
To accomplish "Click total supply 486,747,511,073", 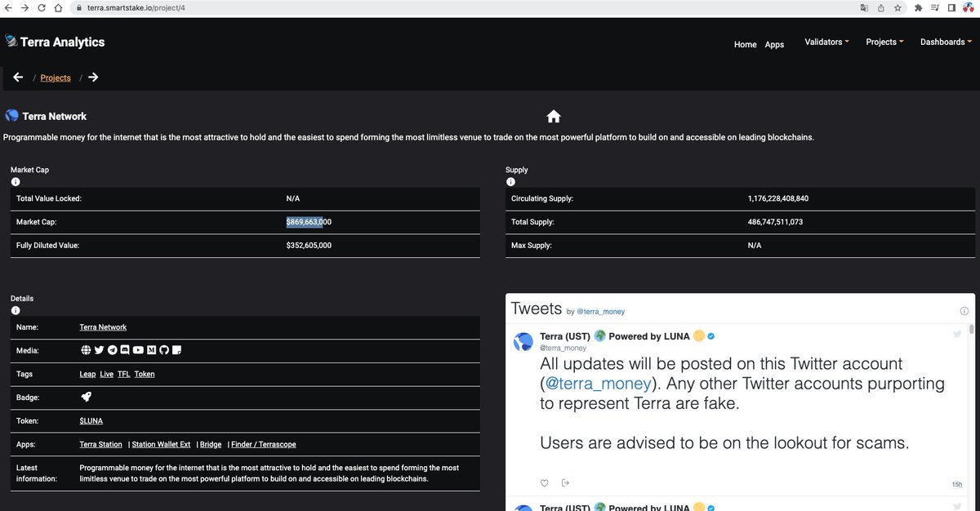I will coord(775,222).
